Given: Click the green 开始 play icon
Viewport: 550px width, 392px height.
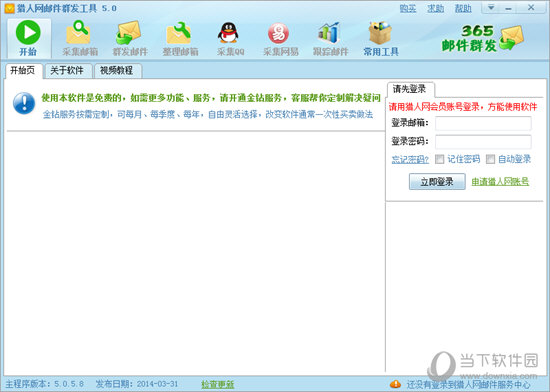Looking at the screenshot, I should point(28,32).
